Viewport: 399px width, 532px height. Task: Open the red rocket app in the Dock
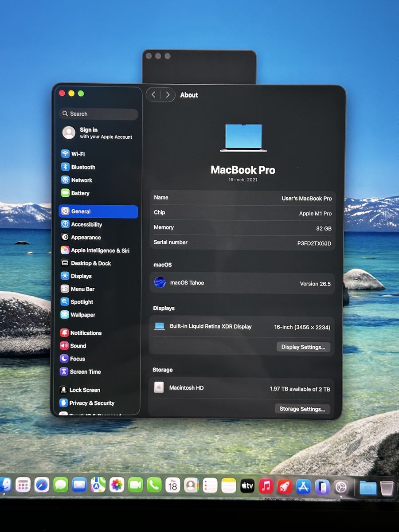(285, 486)
